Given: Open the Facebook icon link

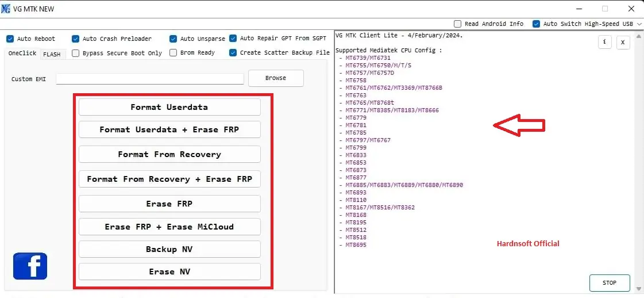Looking at the screenshot, I should coord(30,266).
